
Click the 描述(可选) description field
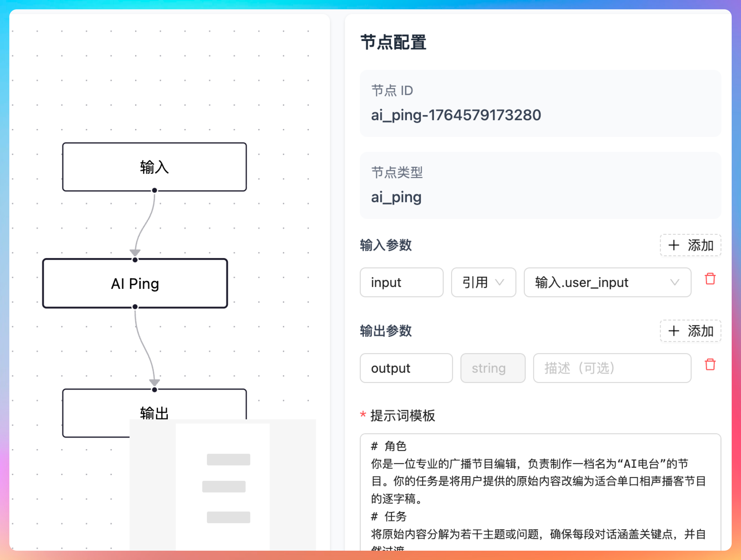(612, 368)
